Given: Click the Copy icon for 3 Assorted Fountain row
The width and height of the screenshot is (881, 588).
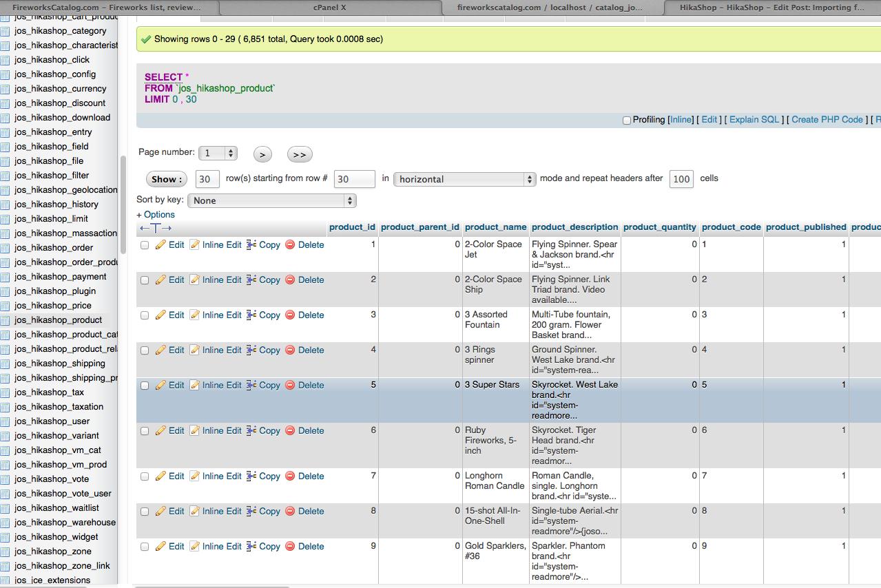Looking at the screenshot, I should pos(251,315).
